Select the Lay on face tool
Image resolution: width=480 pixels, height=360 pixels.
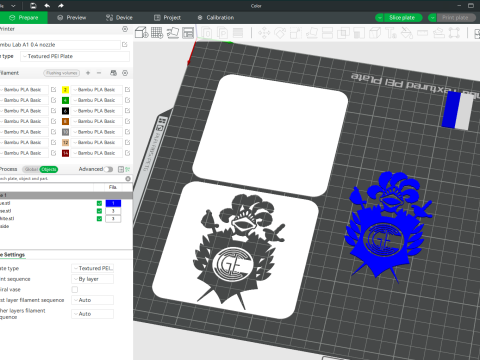tap(312, 33)
